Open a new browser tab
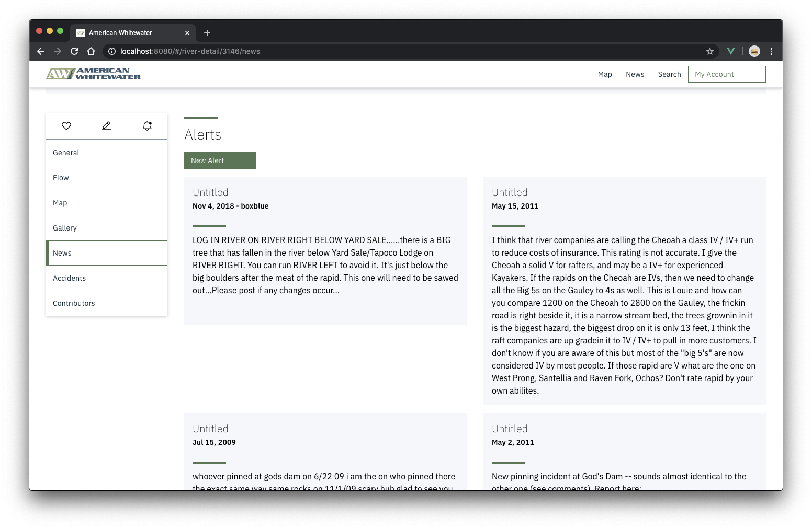Image resolution: width=812 pixels, height=529 pixels. (207, 33)
